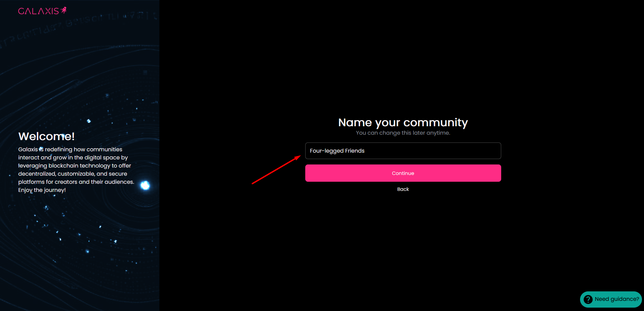Focus the community name input field
This screenshot has height=311, width=644.
403,151
